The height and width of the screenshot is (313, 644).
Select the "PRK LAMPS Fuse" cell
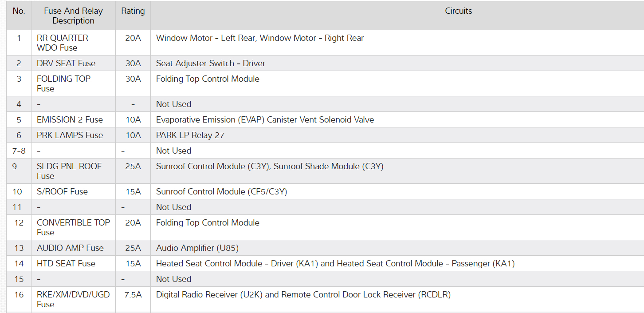(70, 135)
